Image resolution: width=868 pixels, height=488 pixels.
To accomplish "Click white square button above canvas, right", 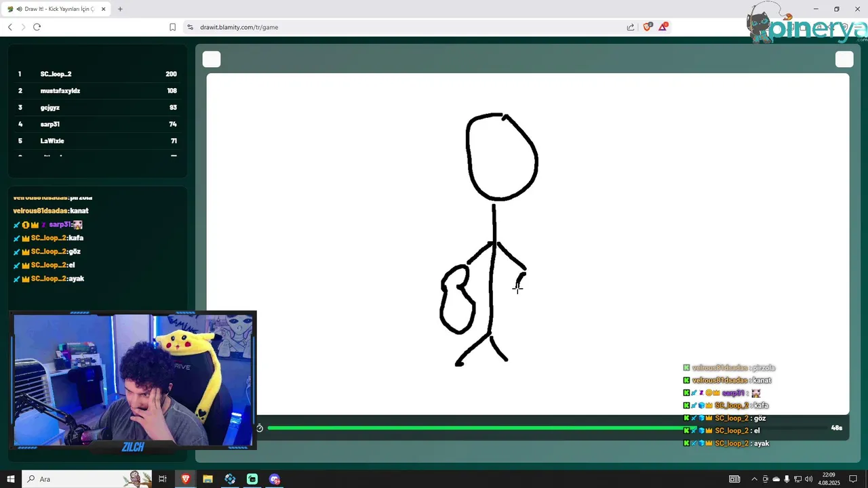I will click(x=844, y=59).
